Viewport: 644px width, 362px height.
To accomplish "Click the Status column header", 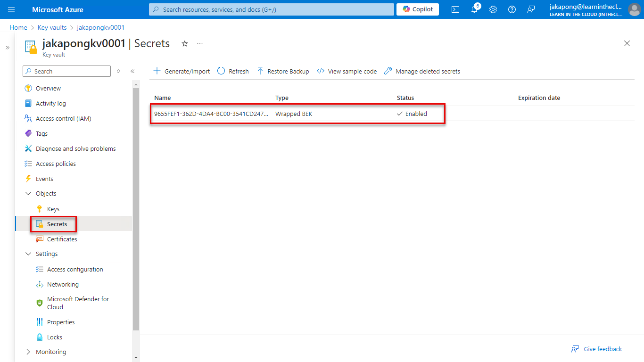I will (405, 98).
